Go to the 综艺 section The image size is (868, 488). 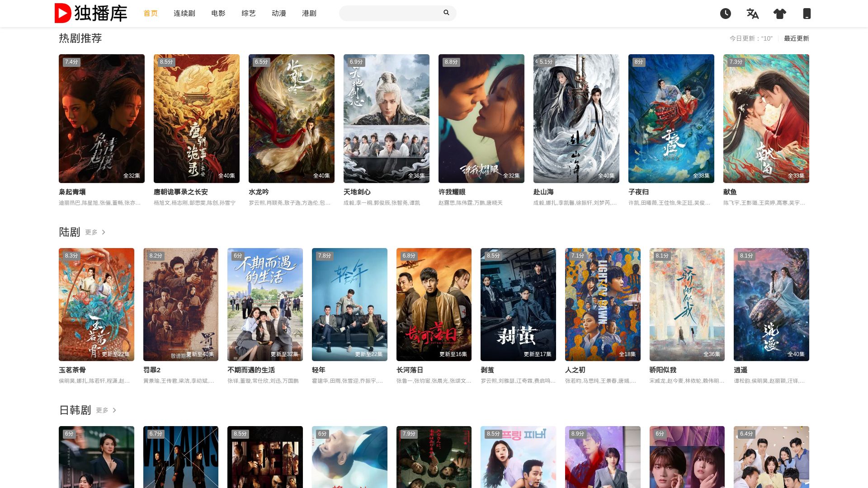[x=248, y=14]
